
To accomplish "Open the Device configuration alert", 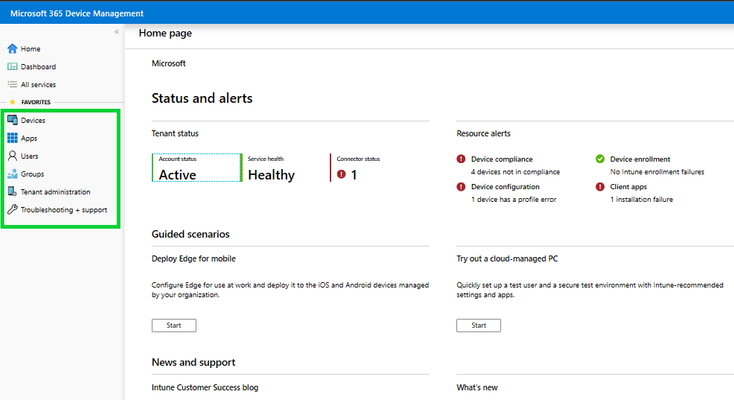I will click(505, 186).
